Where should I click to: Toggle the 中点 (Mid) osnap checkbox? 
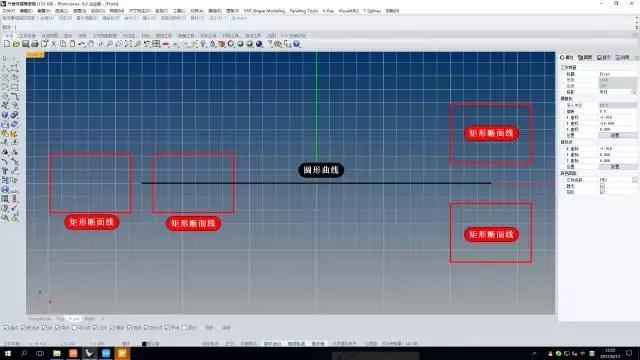(x=57, y=327)
